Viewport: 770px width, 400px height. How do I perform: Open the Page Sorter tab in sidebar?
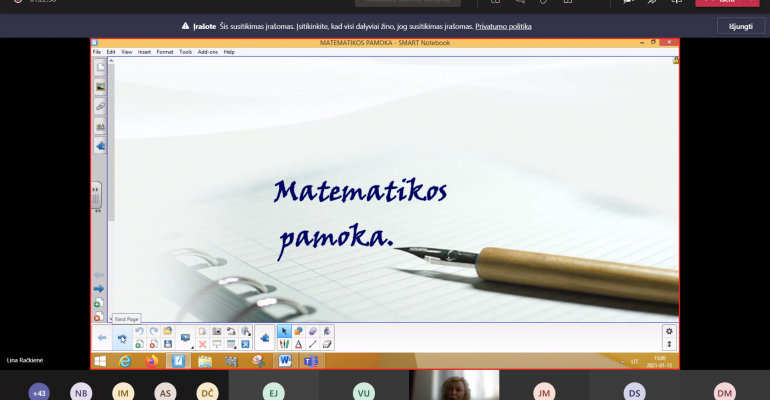point(100,67)
